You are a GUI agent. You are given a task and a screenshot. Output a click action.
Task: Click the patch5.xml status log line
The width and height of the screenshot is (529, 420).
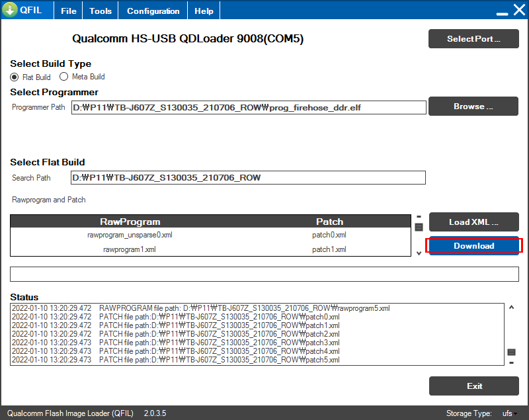click(176, 360)
